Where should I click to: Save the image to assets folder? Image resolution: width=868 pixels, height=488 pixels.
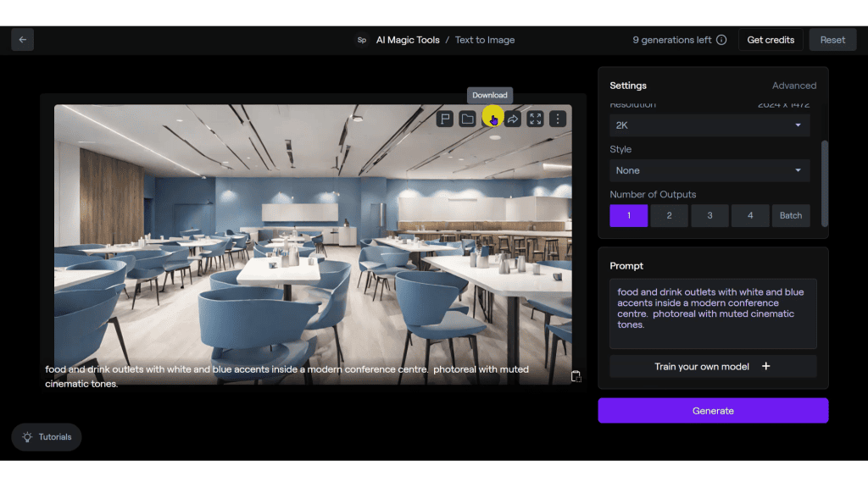(467, 119)
